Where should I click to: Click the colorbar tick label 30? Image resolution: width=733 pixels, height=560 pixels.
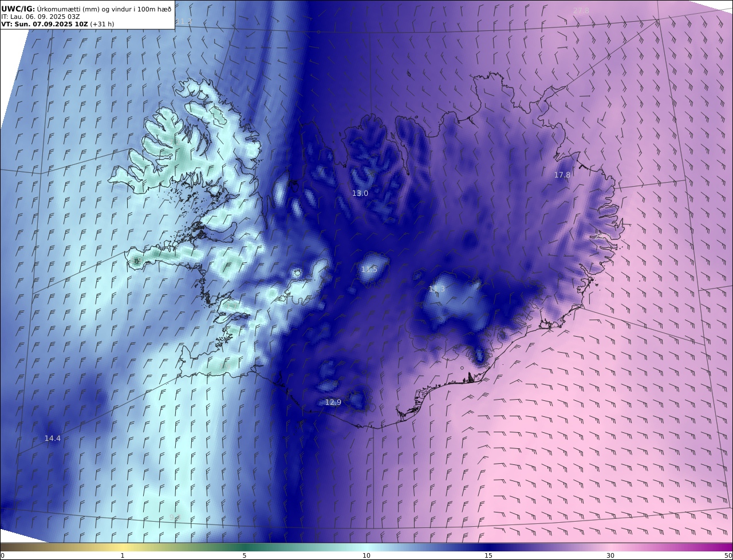[610, 555]
